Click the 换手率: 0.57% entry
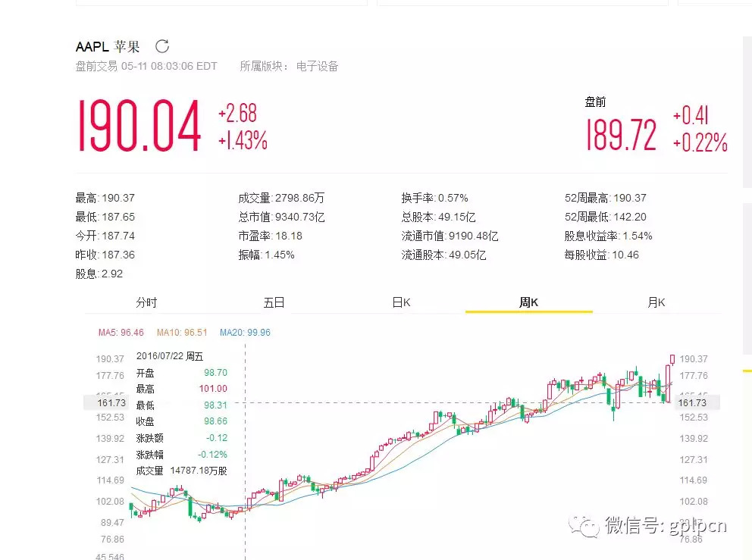This screenshot has width=752, height=560. click(435, 198)
